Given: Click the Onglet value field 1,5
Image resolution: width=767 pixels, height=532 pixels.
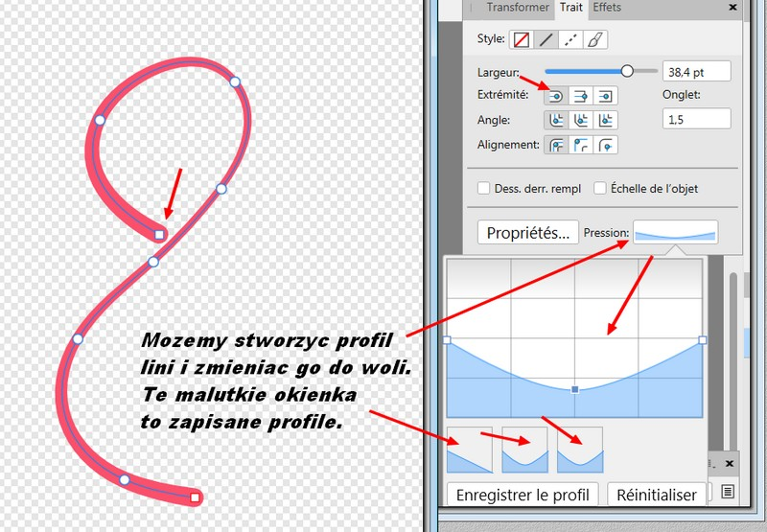Looking at the screenshot, I should point(697,119).
